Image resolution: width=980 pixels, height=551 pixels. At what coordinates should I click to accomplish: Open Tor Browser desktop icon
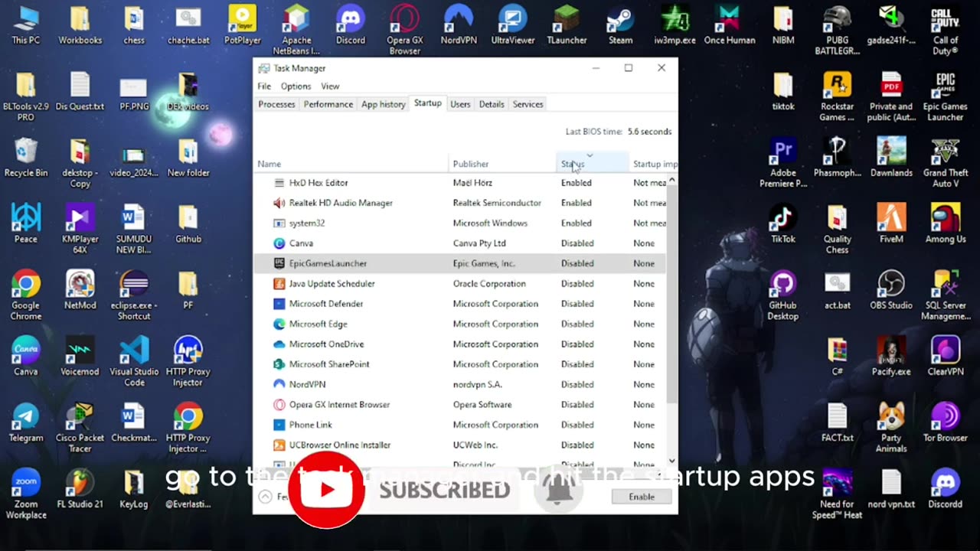[946, 422]
